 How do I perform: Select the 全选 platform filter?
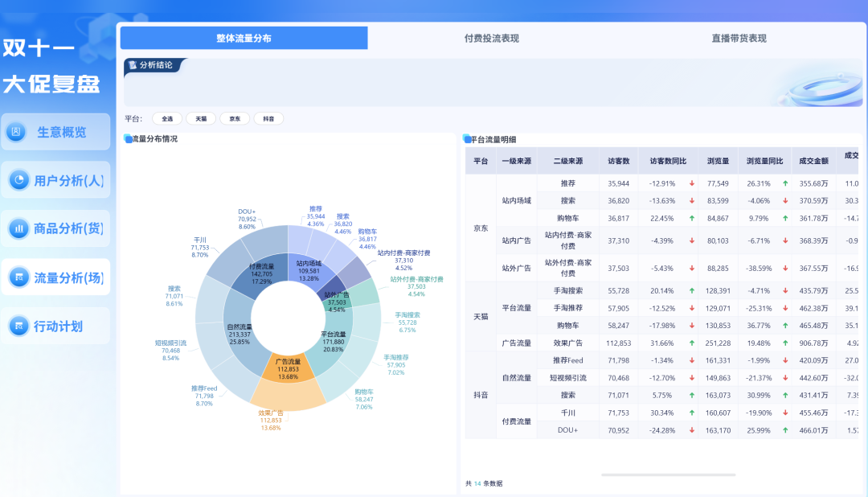167,118
